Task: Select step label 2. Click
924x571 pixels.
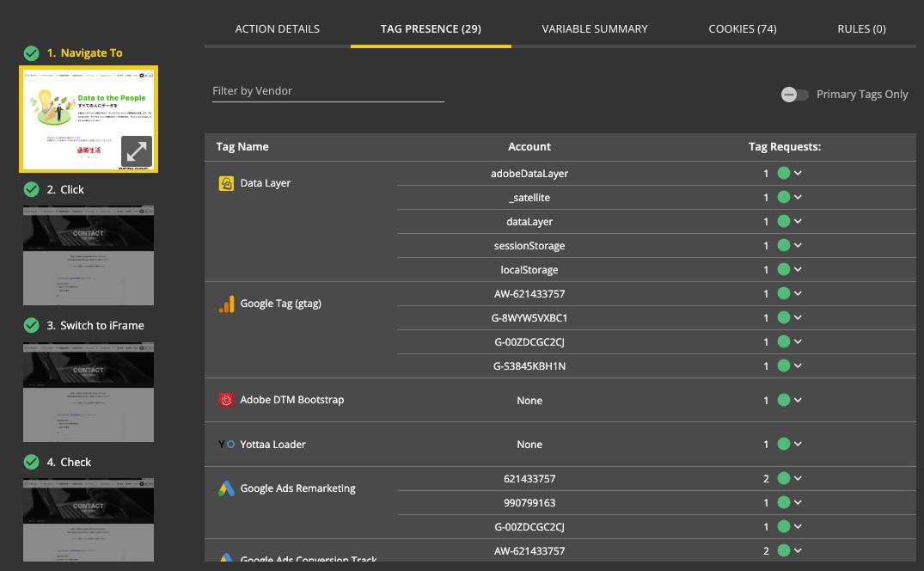Action: point(65,190)
